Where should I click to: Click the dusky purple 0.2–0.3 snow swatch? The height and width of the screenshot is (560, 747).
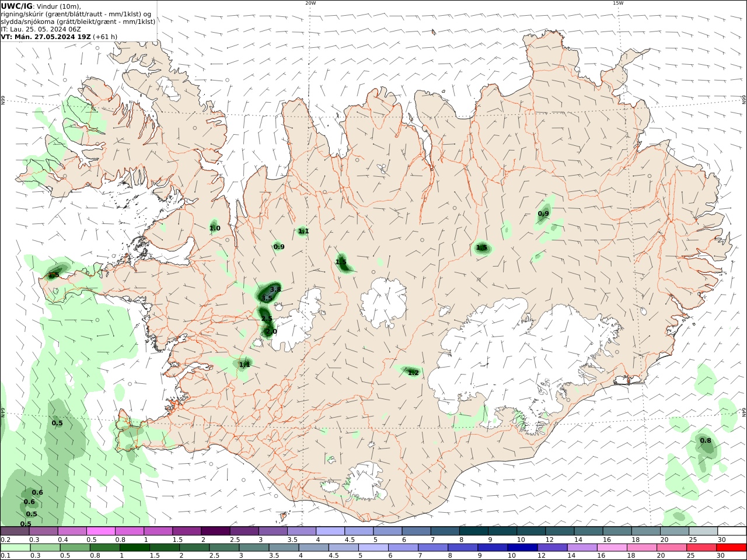[x=15, y=531]
